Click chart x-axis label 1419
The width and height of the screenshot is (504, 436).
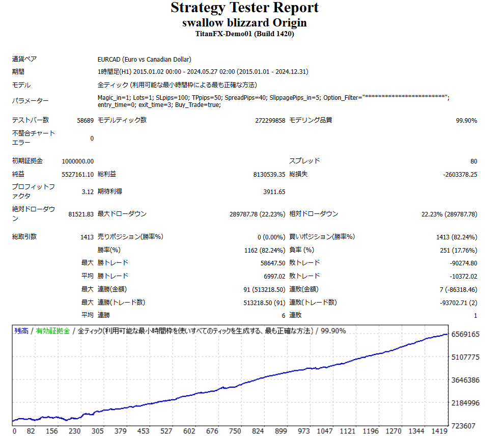point(439,431)
